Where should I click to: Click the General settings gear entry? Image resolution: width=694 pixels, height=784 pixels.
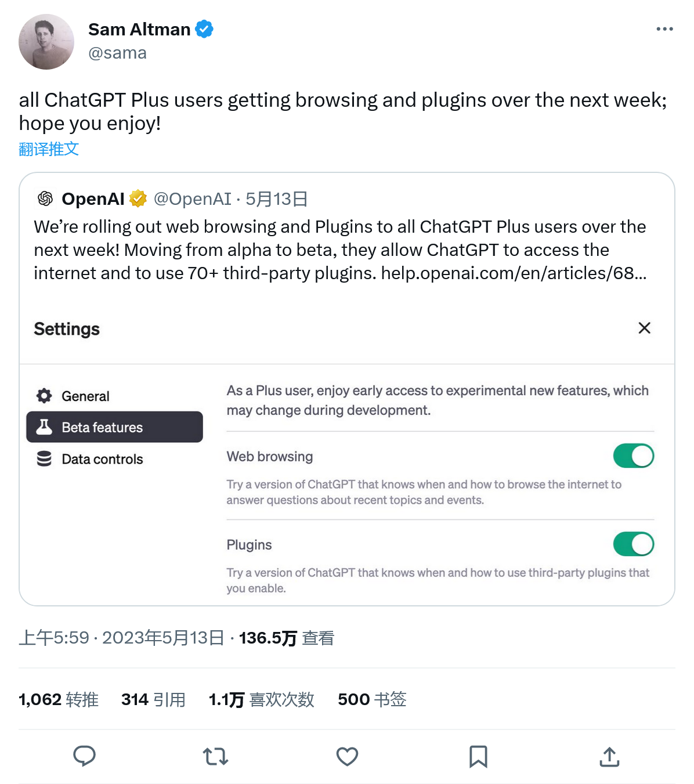point(85,395)
